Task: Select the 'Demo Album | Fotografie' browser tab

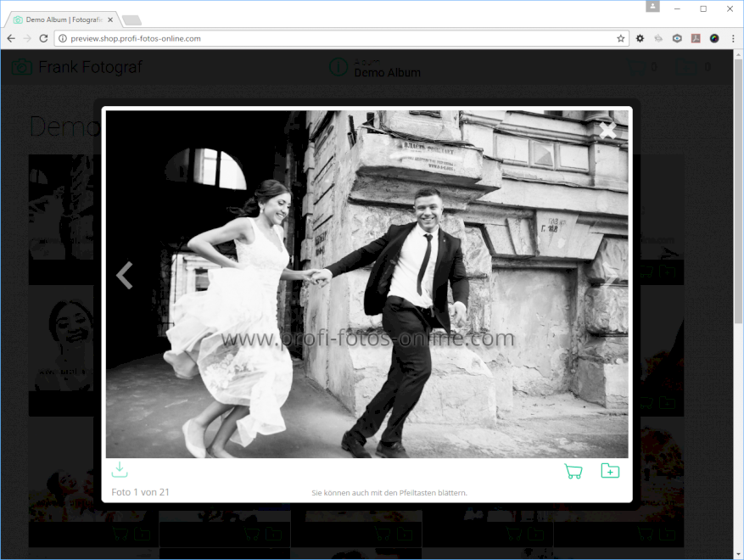Action: pyautogui.click(x=63, y=20)
